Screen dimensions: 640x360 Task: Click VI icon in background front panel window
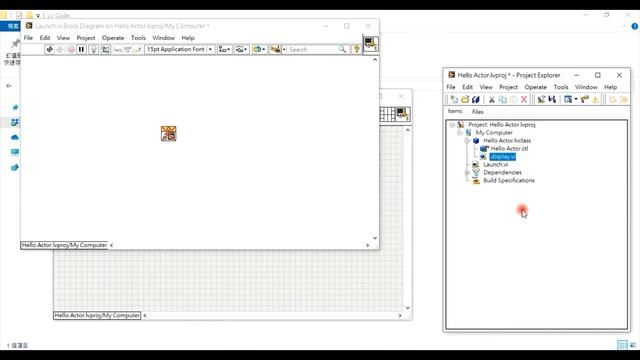point(403,114)
